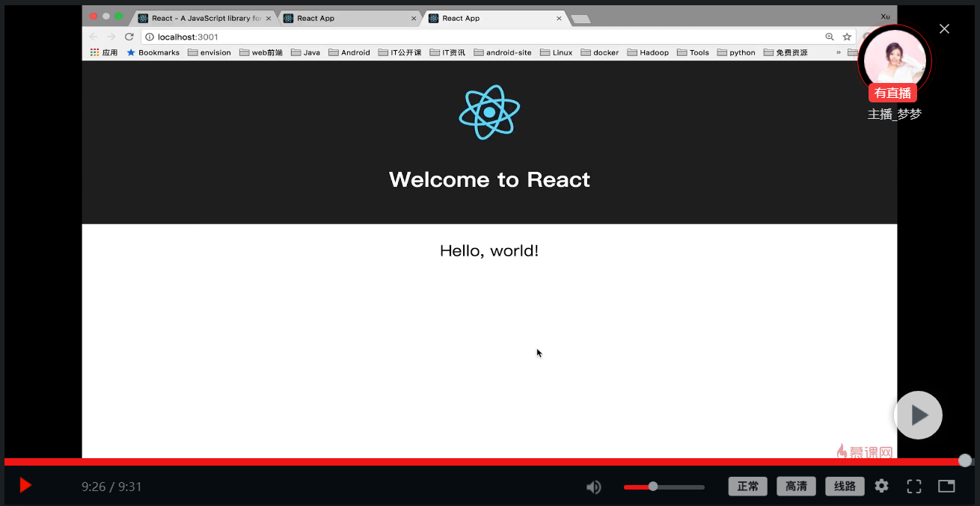
Task: Open the 线路 line selector
Action: click(x=845, y=486)
